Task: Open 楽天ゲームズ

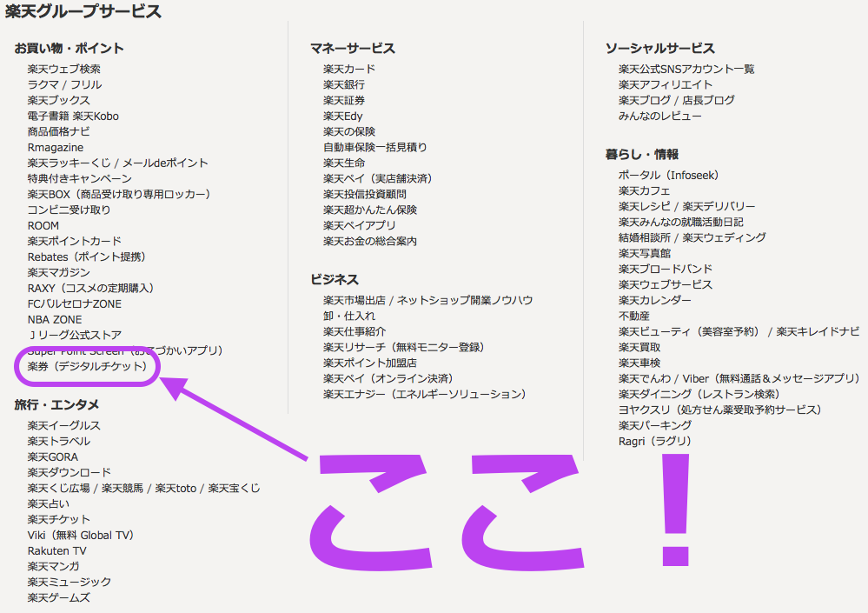Action: click(x=59, y=597)
